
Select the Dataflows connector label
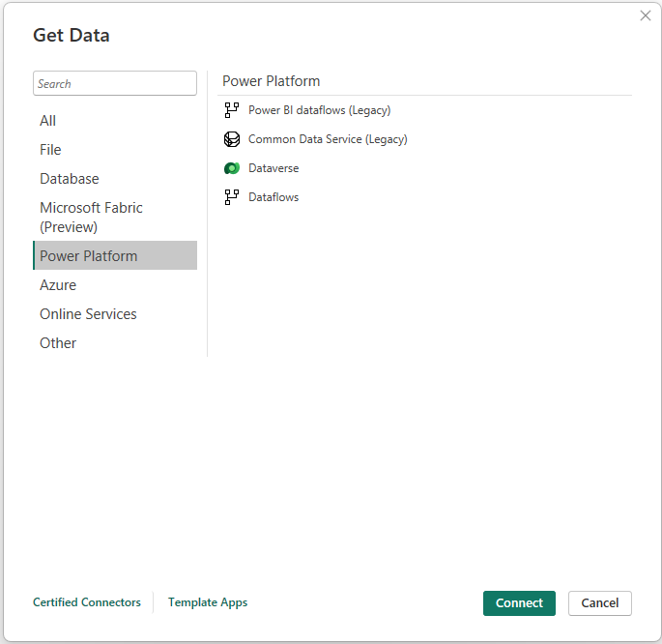coord(273,197)
